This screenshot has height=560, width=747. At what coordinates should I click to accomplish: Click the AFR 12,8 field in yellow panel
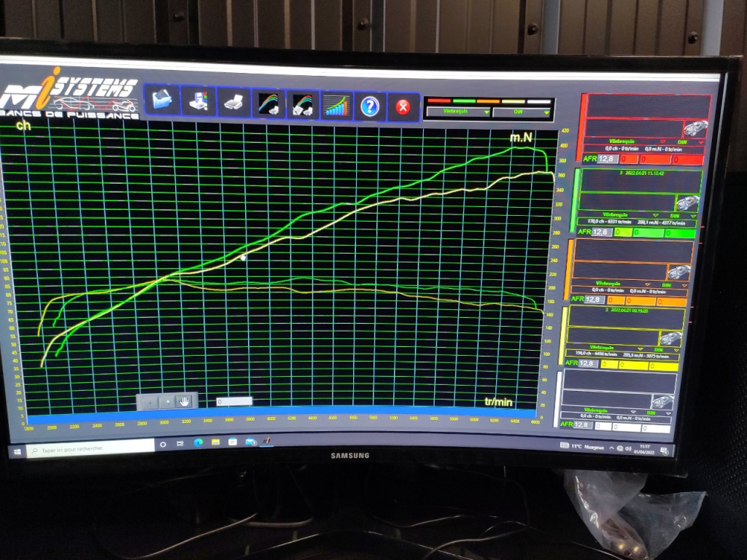(x=587, y=363)
